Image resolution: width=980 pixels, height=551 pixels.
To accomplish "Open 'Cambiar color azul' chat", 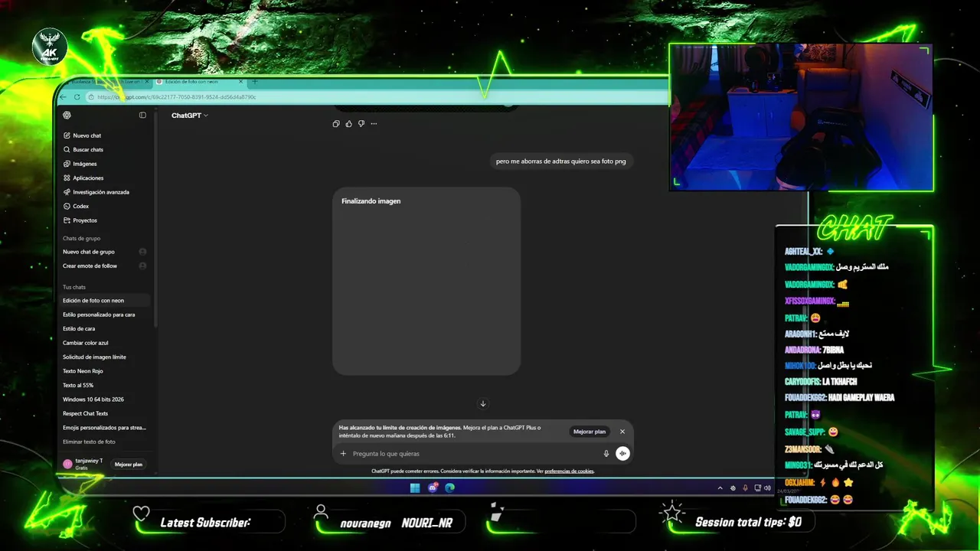I will click(106, 343).
